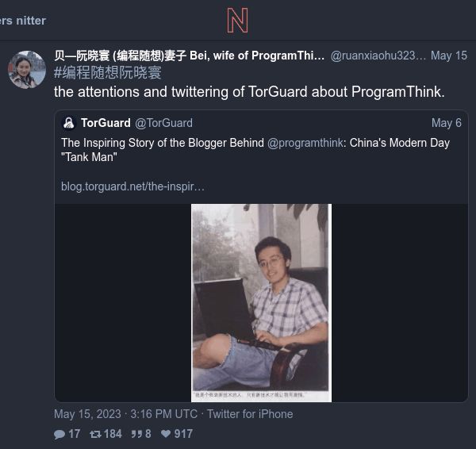
Task: Click the retweet arrows icon
Action: click(x=95, y=434)
